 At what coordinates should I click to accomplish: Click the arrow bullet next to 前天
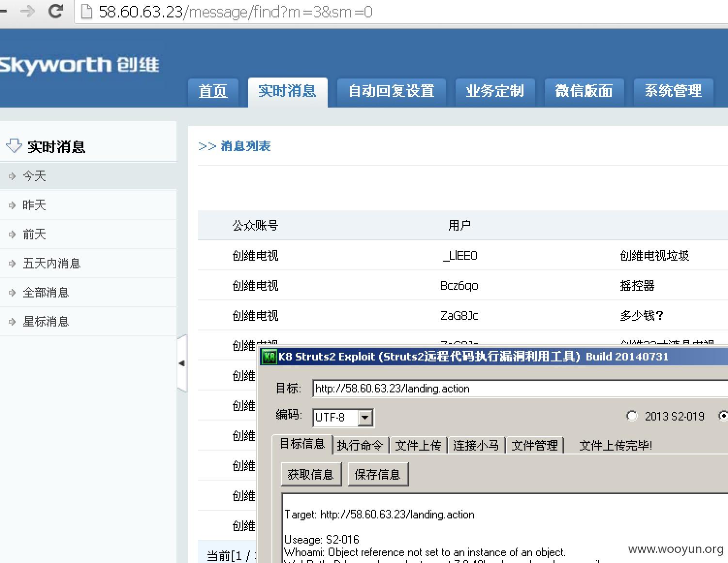pyautogui.click(x=12, y=235)
